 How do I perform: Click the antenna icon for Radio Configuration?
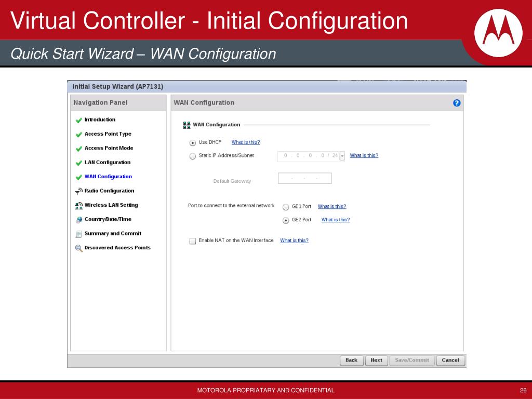(79, 191)
